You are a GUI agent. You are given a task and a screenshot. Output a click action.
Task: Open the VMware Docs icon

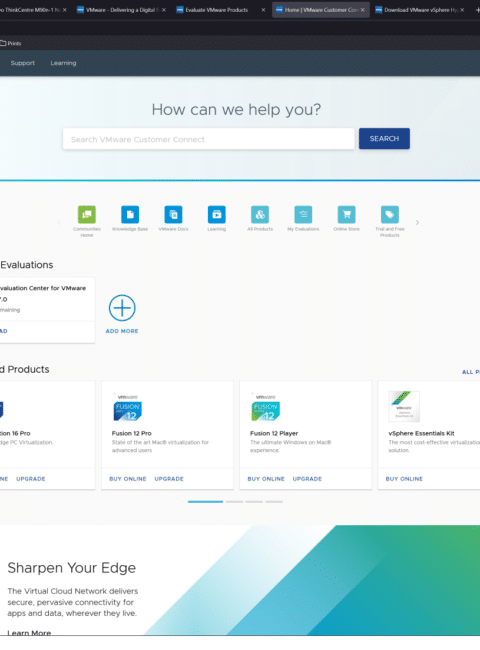coord(173,214)
